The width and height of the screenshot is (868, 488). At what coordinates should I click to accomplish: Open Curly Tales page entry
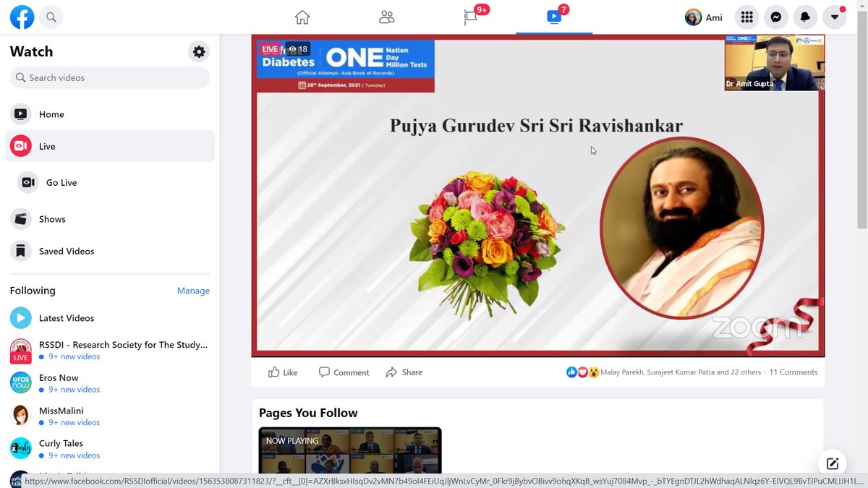[x=110, y=449]
